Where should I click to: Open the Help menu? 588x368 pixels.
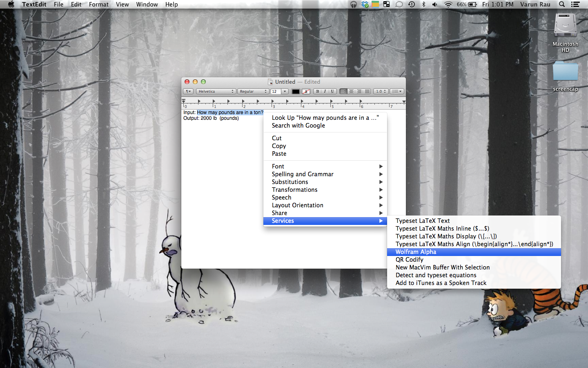(x=171, y=4)
